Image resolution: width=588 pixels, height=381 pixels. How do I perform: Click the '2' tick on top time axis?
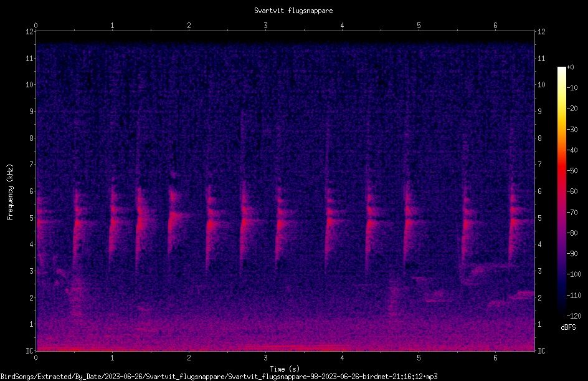pos(189,26)
